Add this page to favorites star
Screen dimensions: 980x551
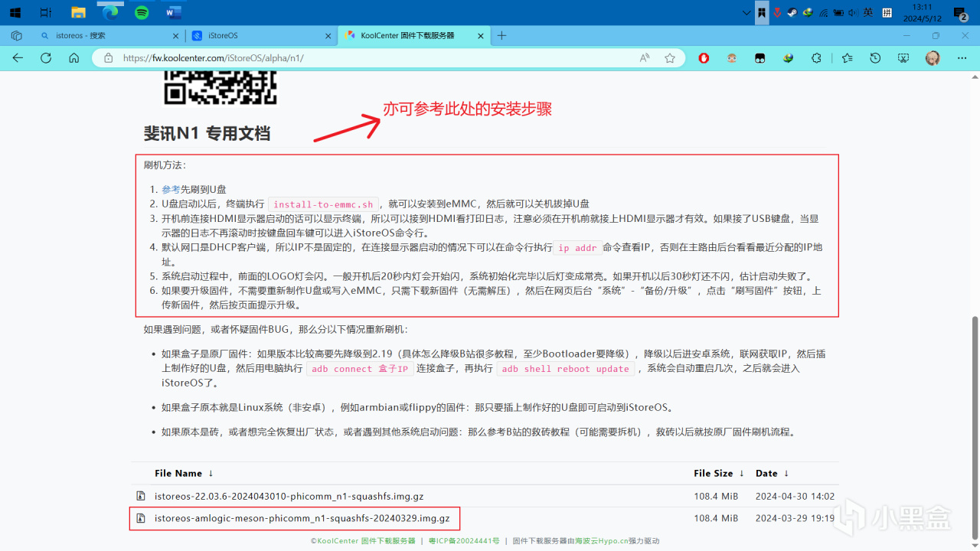coord(670,58)
